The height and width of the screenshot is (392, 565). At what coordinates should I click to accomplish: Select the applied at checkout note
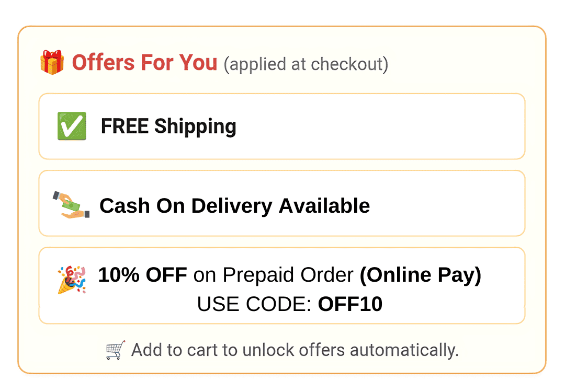pyautogui.click(x=306, y=64)
